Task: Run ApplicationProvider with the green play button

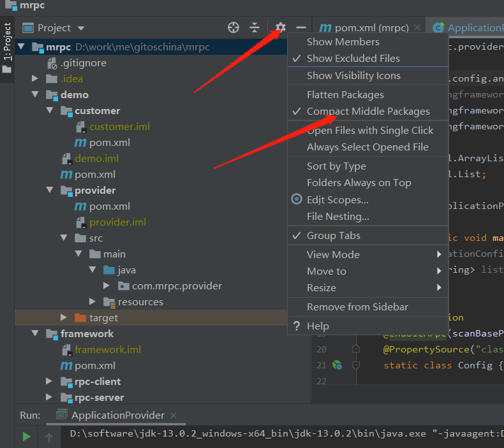Action: pos(26,437)
